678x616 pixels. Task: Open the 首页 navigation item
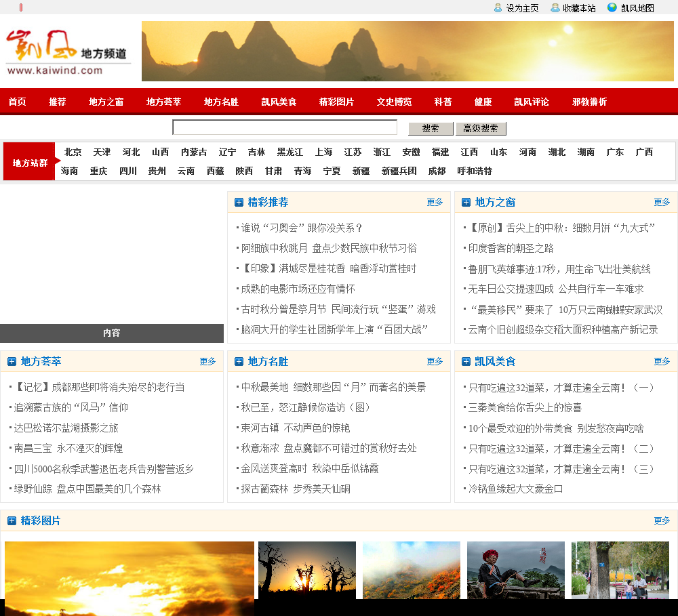[18, 102]
